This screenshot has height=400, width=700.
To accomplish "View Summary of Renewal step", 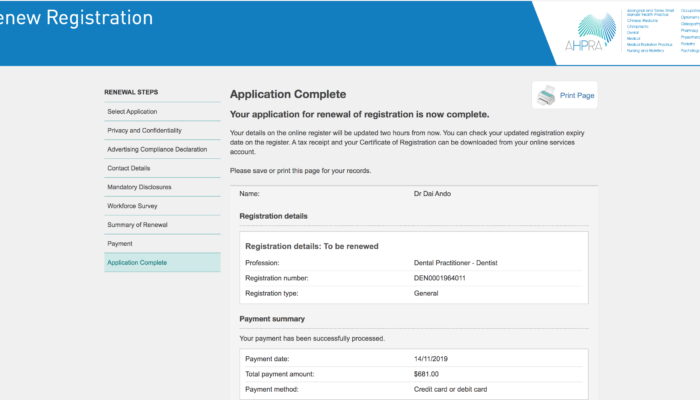I will [139, 225].
